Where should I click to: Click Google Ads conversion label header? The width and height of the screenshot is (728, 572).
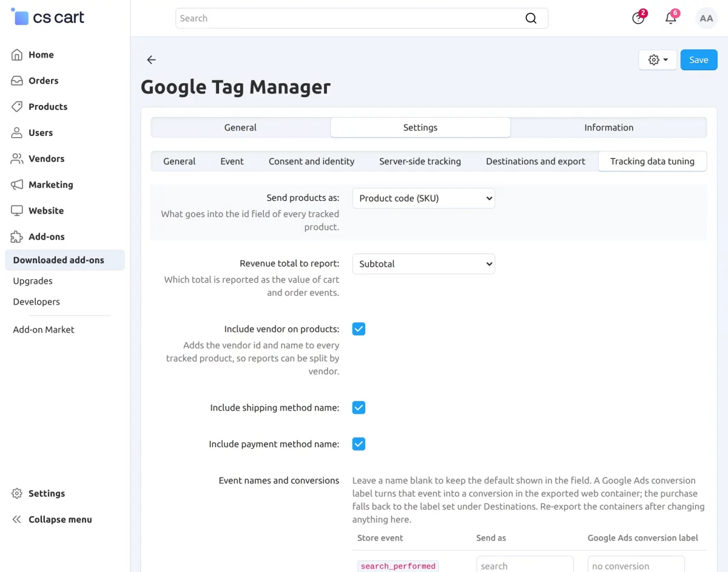click(642, 538)
